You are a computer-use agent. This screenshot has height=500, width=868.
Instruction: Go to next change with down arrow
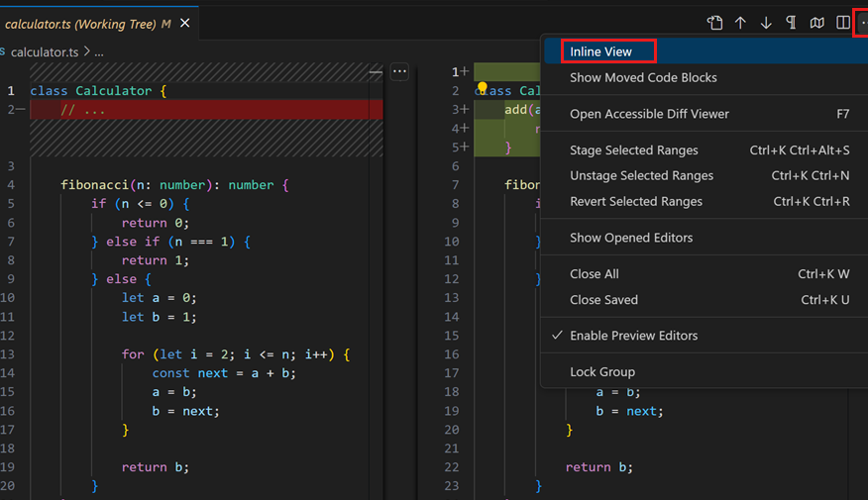[766, 23]
